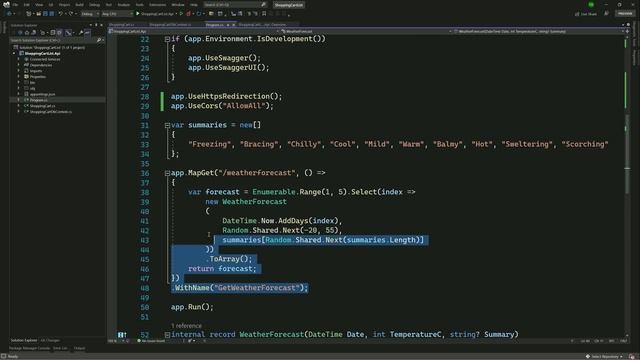Select ShoppingCartDbContext.cs in Solution Explorer
640x360 pixels.
point(51,111)
